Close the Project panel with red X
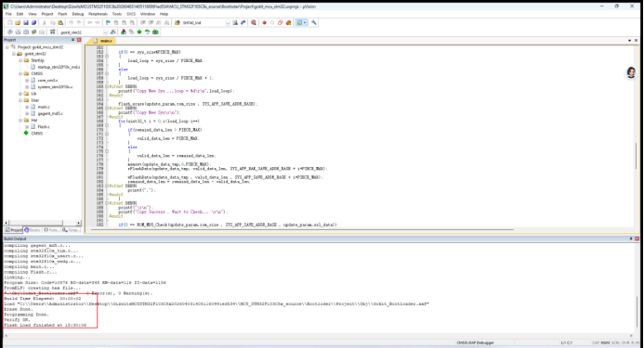 (79, 40)
